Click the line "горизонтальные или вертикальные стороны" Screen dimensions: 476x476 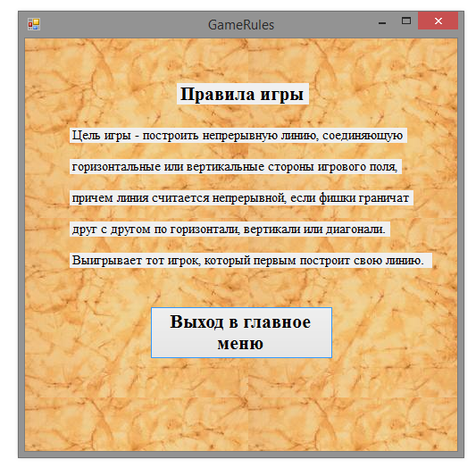(235, 167)
